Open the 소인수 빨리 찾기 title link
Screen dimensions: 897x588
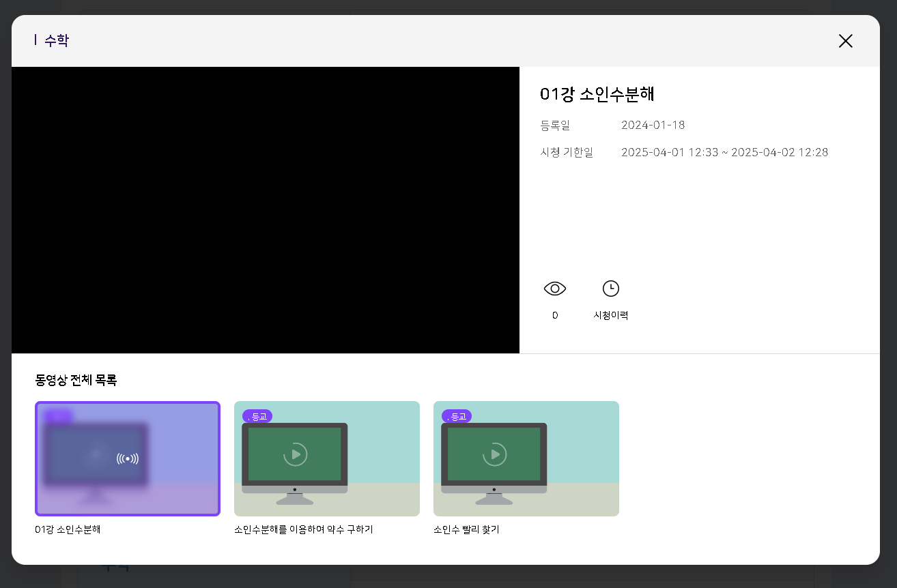pyautogui.click(x=466, y=529)
